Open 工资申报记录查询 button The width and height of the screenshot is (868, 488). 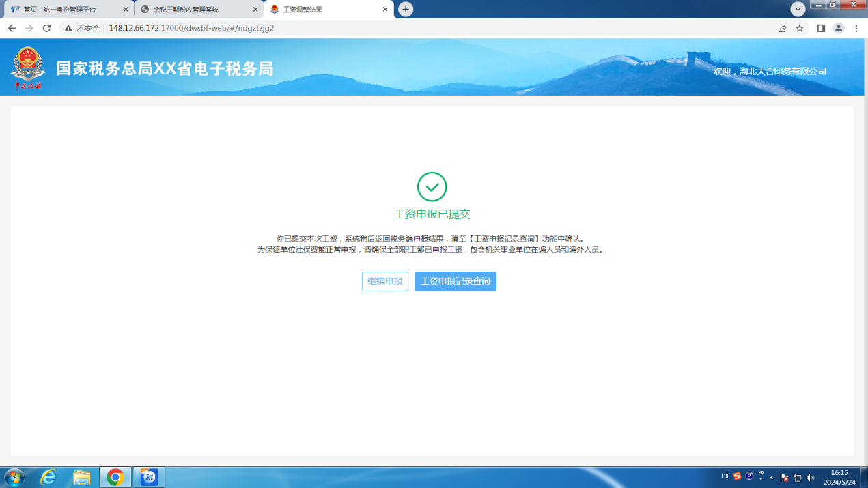pos(456,281)
